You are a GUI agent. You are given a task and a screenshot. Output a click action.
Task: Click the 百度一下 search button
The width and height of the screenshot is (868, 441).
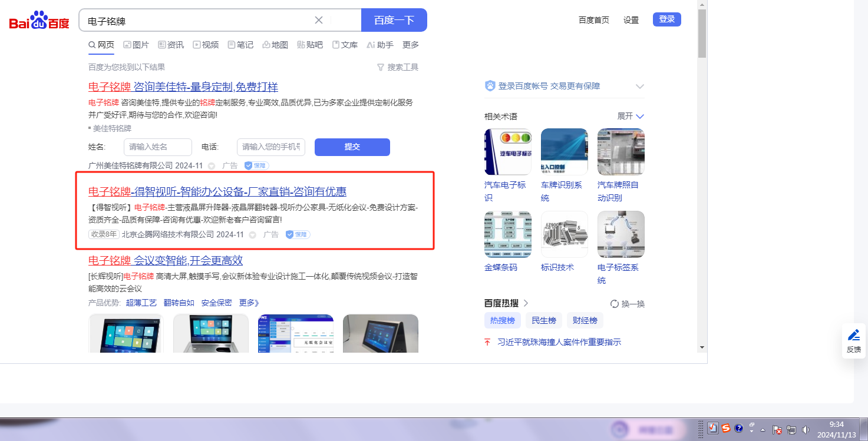tap(394, 20)
